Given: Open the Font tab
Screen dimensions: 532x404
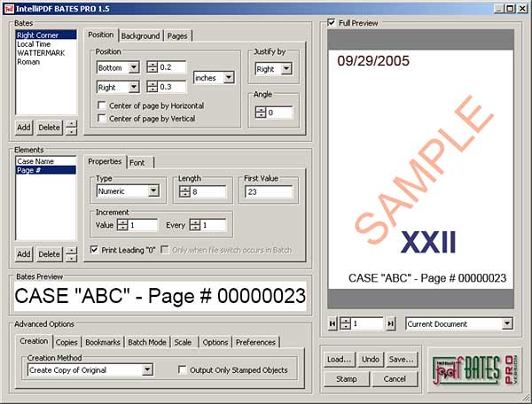Looking at the screenshot, I should (140, 163).
